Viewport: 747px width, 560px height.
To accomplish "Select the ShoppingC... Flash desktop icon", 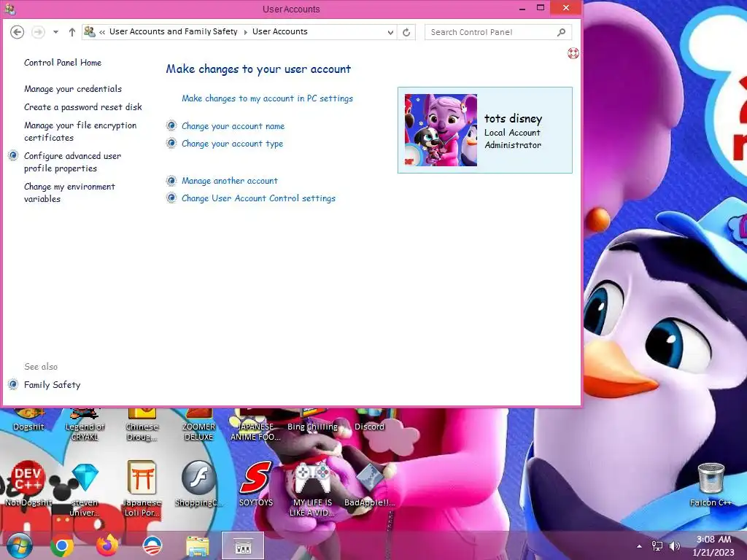I will (198, 484).
